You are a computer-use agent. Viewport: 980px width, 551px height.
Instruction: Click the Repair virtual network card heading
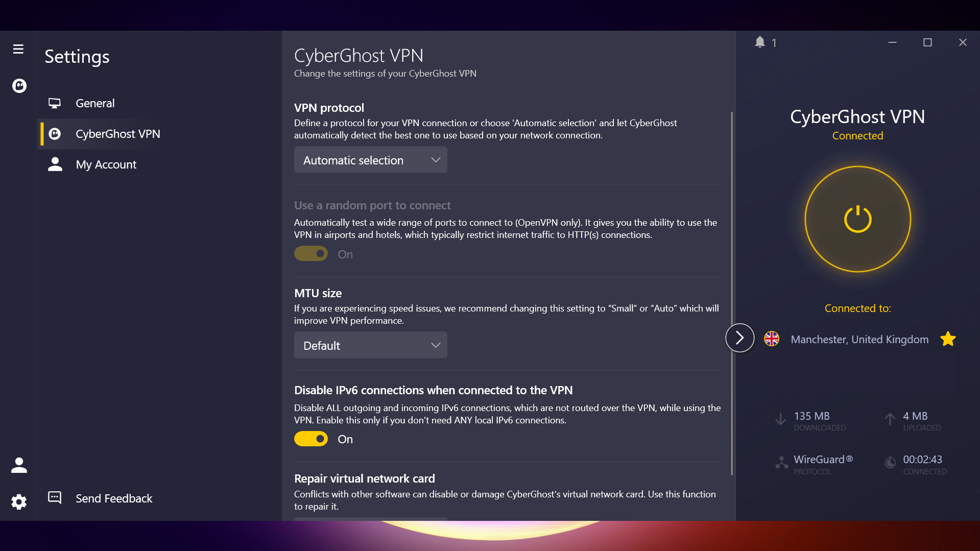pyautogui.click(x=365, y=478)
